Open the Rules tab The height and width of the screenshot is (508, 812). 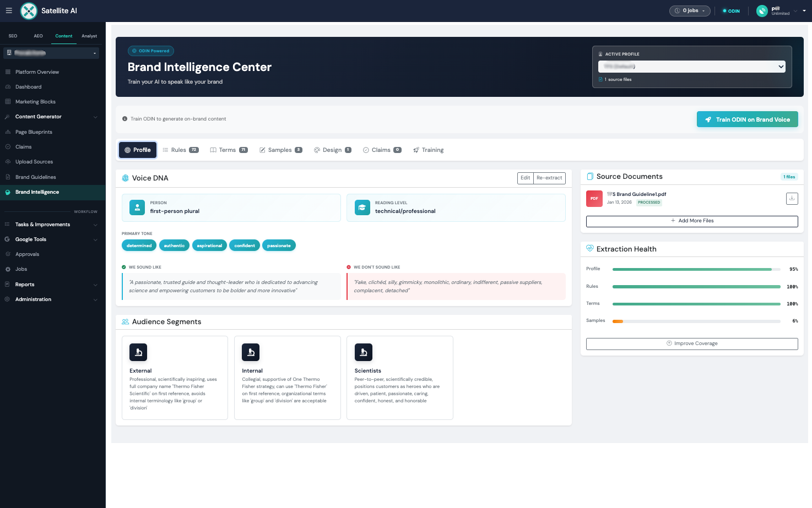[181, 150]
